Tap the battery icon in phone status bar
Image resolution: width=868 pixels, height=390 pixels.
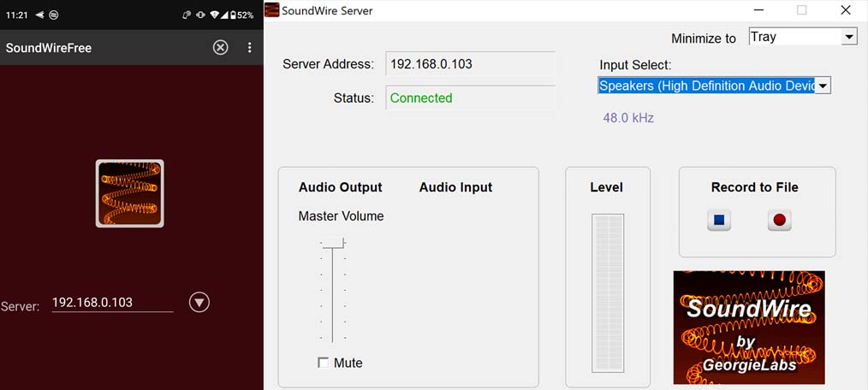[233, 15]
